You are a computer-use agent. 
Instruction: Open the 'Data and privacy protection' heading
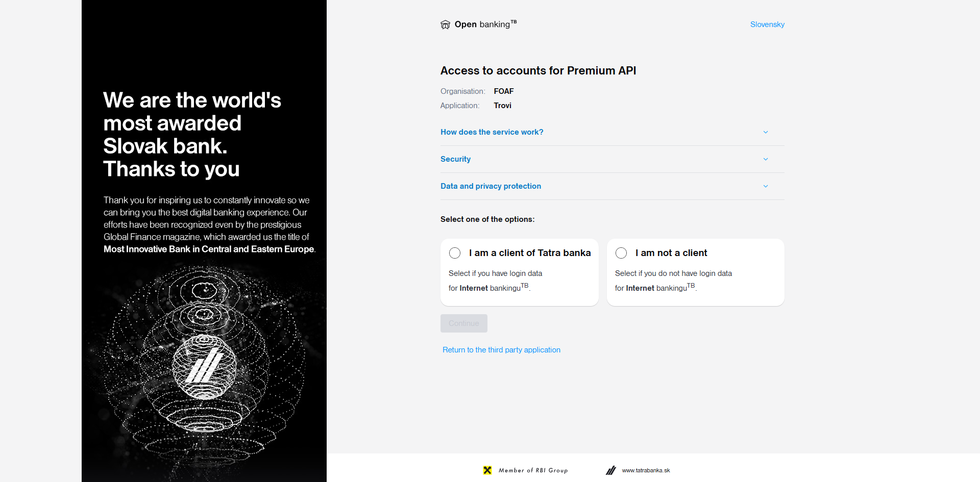point(491,186)
